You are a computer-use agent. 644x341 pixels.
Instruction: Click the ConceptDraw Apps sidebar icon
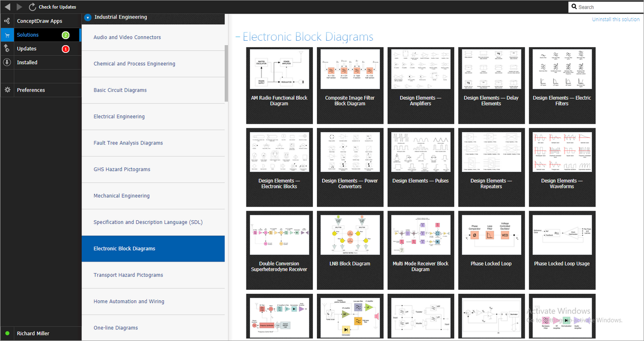[x=7, y=21]
